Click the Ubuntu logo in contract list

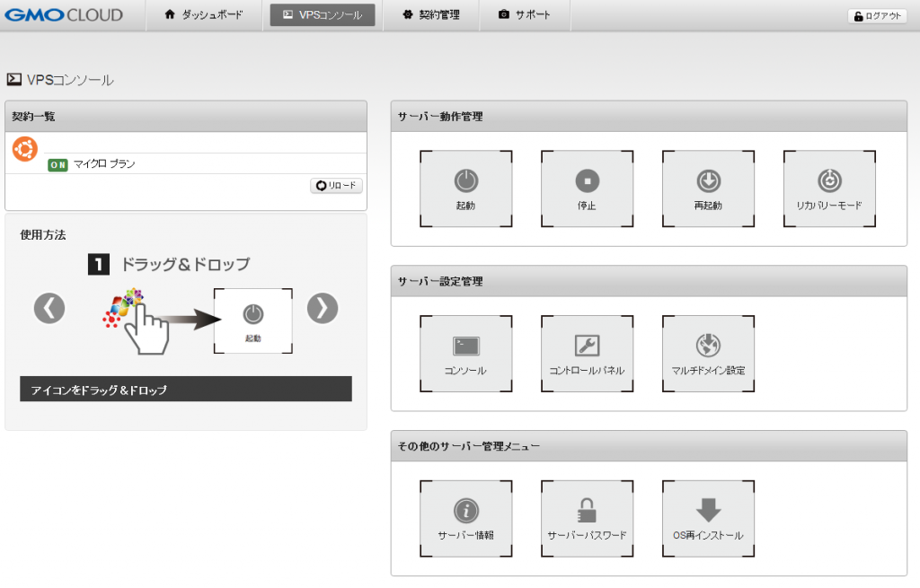(x=24, y=149)
